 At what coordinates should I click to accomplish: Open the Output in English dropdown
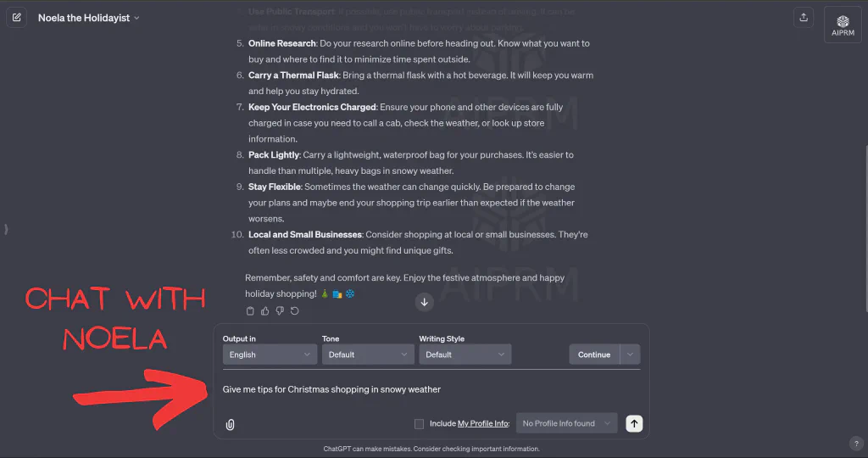click(x=270, y=355)
